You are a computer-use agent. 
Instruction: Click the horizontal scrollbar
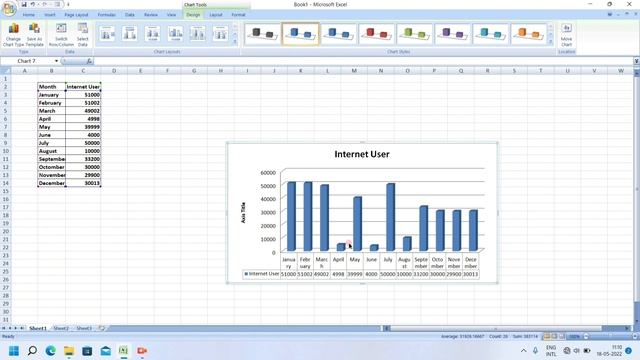[496, 329]
